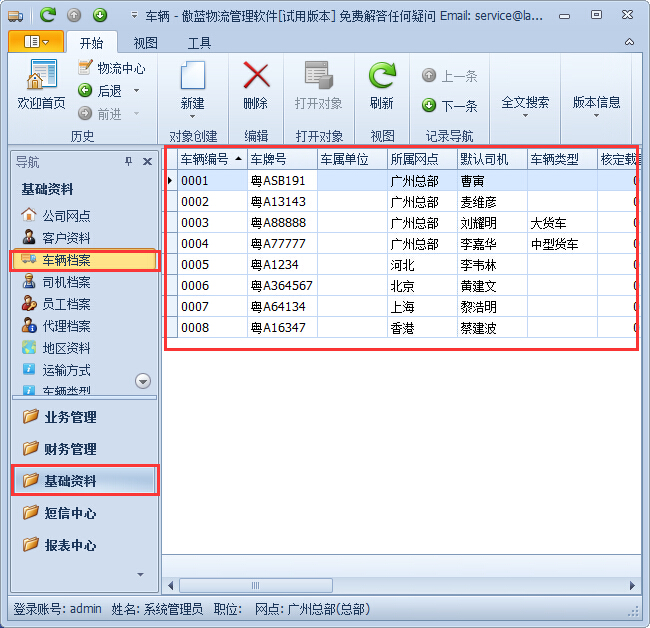Switch to the 工具 ribbon tab
650x628 pixels.
click(199, 43)
